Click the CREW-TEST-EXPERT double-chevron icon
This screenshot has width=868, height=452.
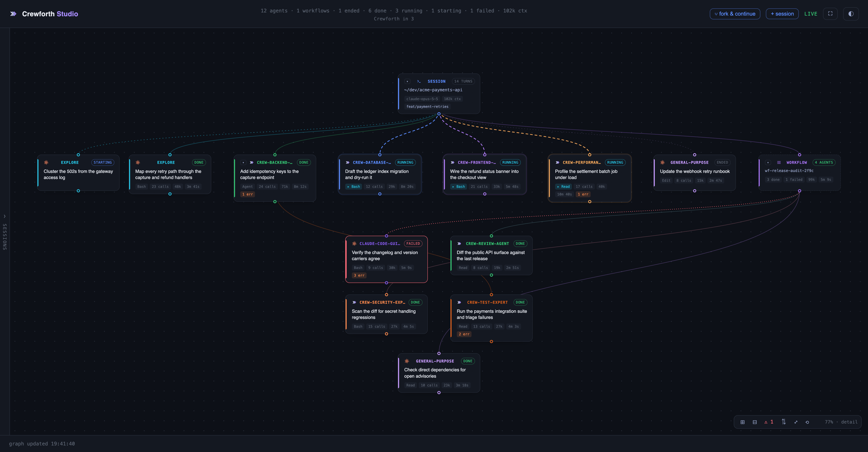pos(459,302)
